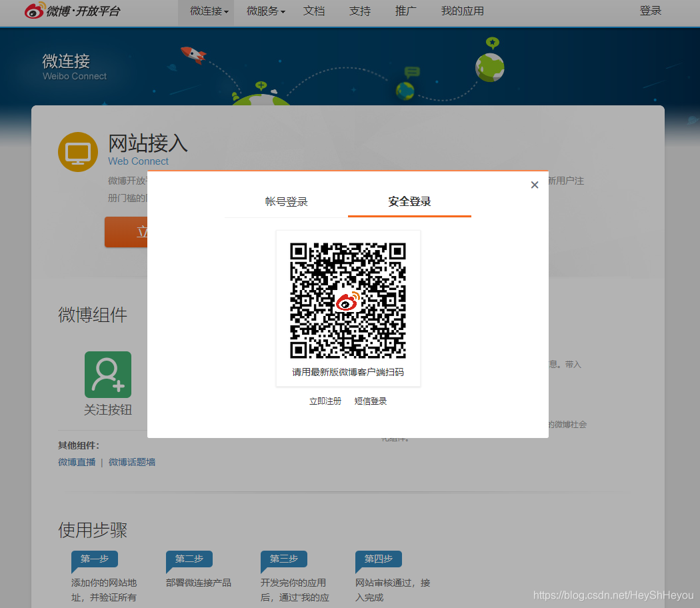This screenshot has height=608, width=700.
Task: Click the 第一步 step badge
Action: tap(95, 559)
